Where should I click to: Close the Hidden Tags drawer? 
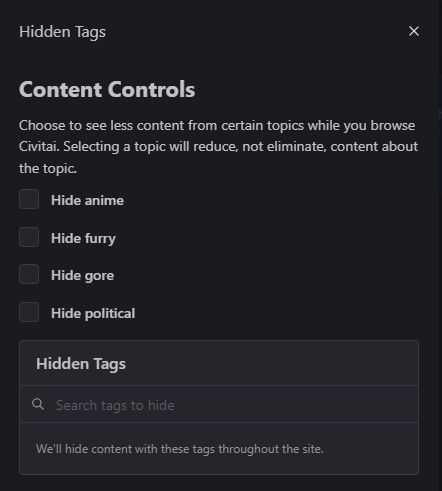coord(414,31)
